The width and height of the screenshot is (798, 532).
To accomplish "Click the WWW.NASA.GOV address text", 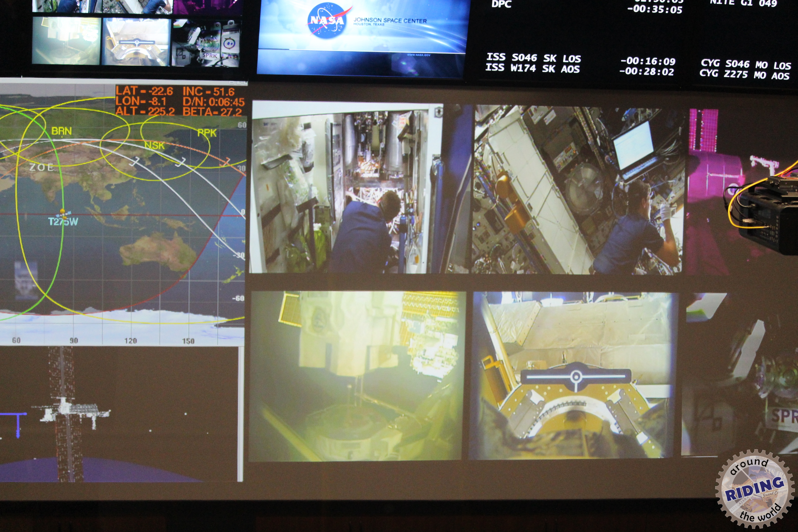I will coord(419,55).
